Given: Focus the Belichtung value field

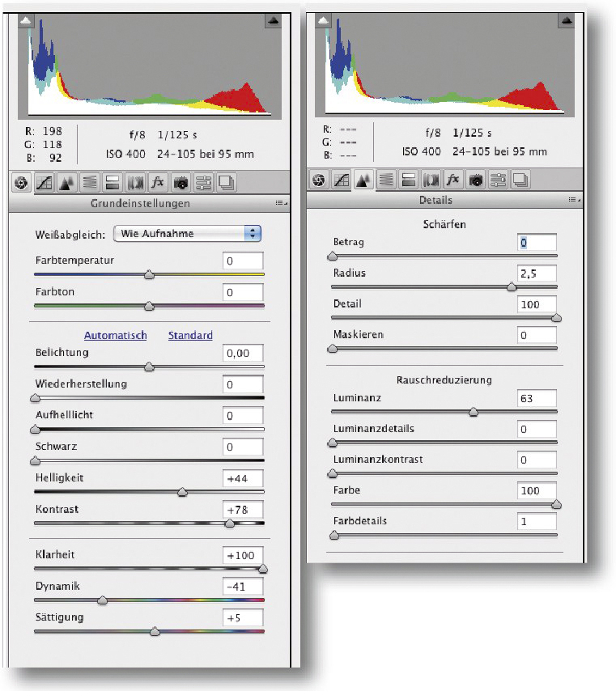Looking at the screenshot, I should [x=243, y=353].
